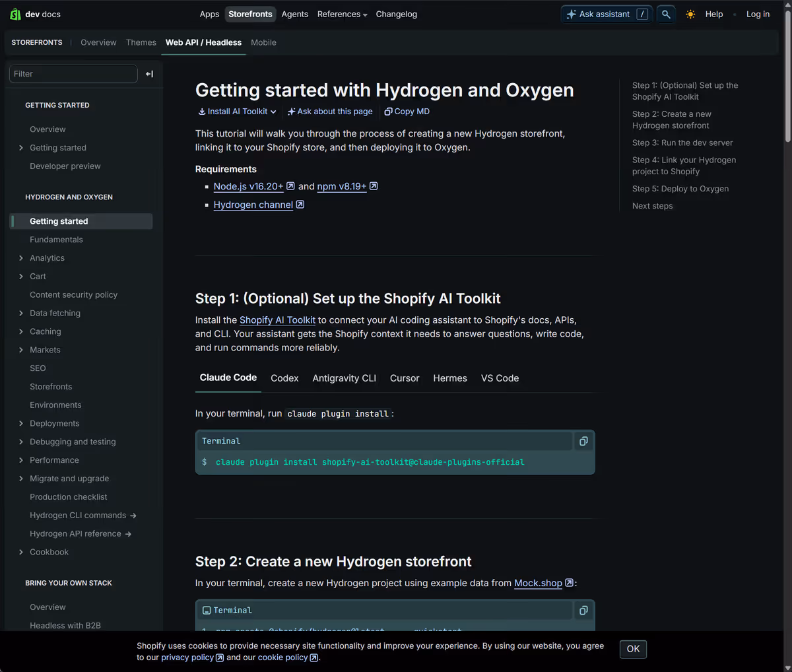Open the Changelog page

(x=396, y=14)
